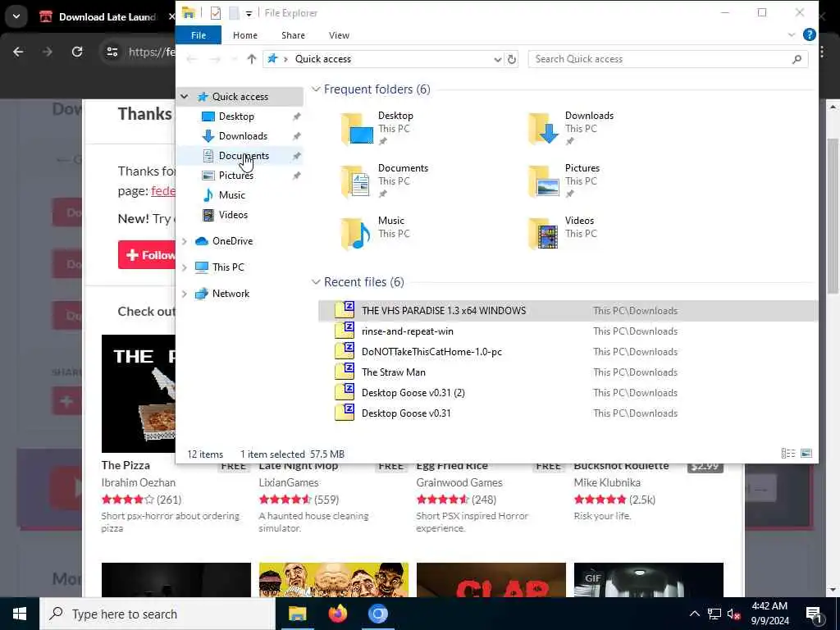Select the DoNOTTakeThisCatHome-1.0-pc file
Screen dimensions: 840x630
click(x=568, y=352)
